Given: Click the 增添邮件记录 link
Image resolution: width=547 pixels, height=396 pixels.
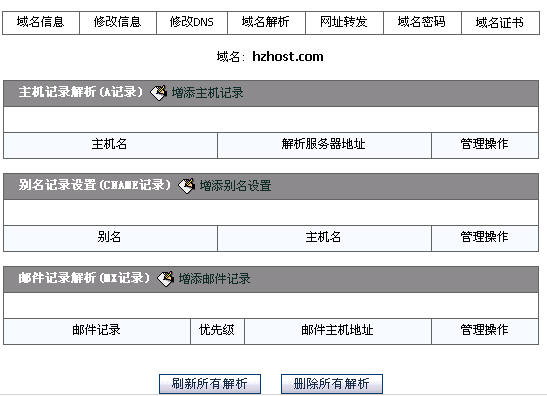Looking at the screenshot, I should click(215, 279).
